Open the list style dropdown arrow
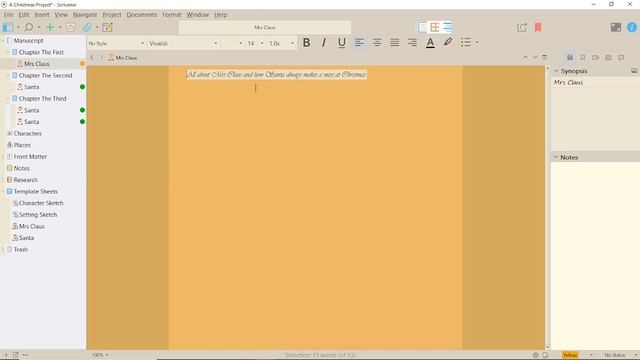This screenshot has width=640, height=360. pyautogui.click(x=477, y=42)
